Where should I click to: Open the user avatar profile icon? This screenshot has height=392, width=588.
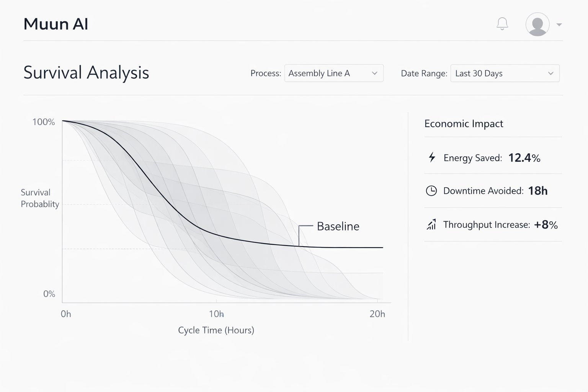click(x=537, y=24)
